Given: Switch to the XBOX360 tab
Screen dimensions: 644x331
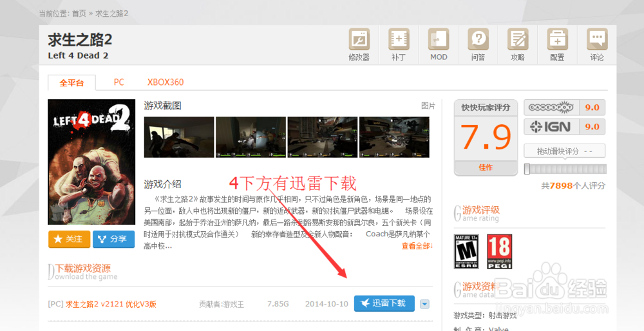Looking at the screenshot, I should coord(166,82).
